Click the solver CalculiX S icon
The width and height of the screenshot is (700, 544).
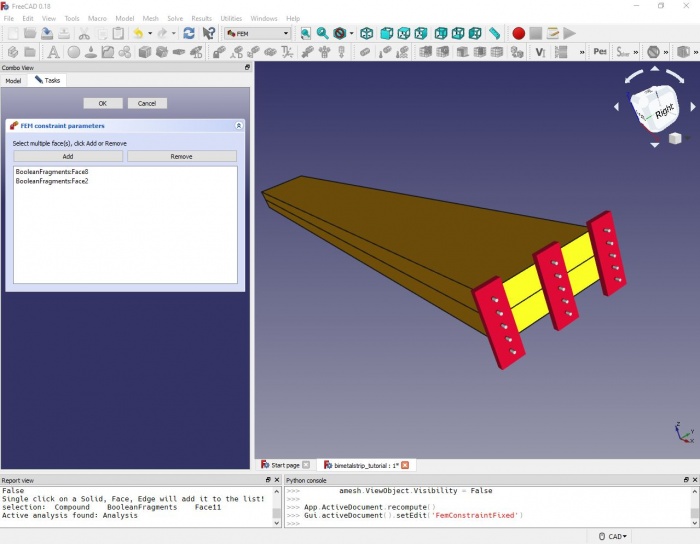click(623, 52)
